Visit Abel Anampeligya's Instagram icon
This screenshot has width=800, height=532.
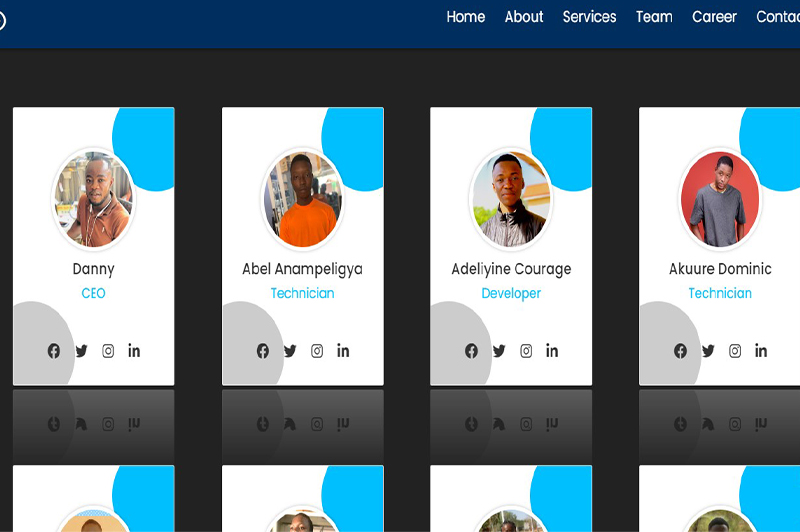317,351
